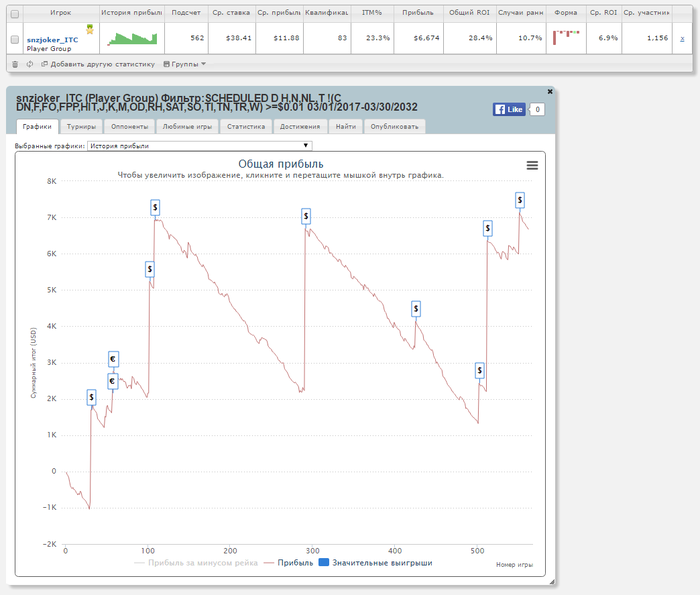Click the dollar marker near 6.7K at game 510

click(488, 229)
